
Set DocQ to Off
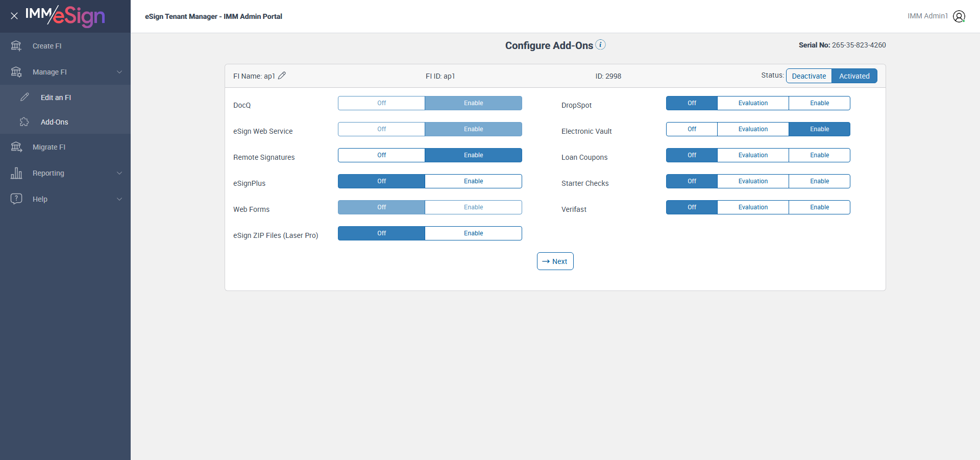pyautogui.click(x=381, y=103)
